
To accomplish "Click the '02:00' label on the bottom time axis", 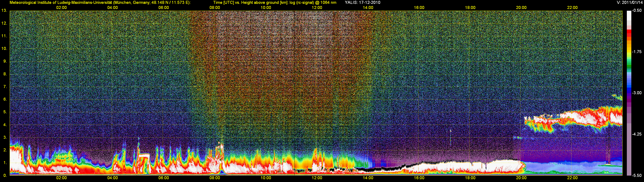I will click(x=61, y=178).
